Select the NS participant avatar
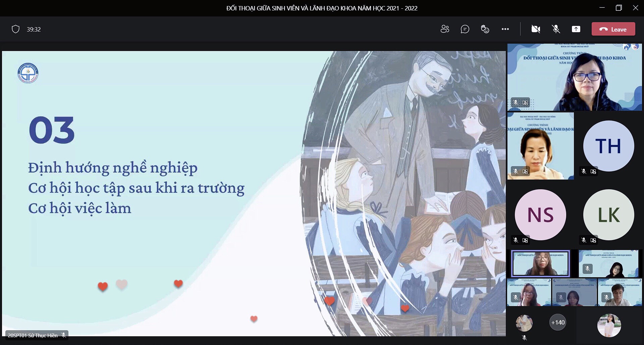This screenshot has height=345, width=644. [x=540, y=215]
